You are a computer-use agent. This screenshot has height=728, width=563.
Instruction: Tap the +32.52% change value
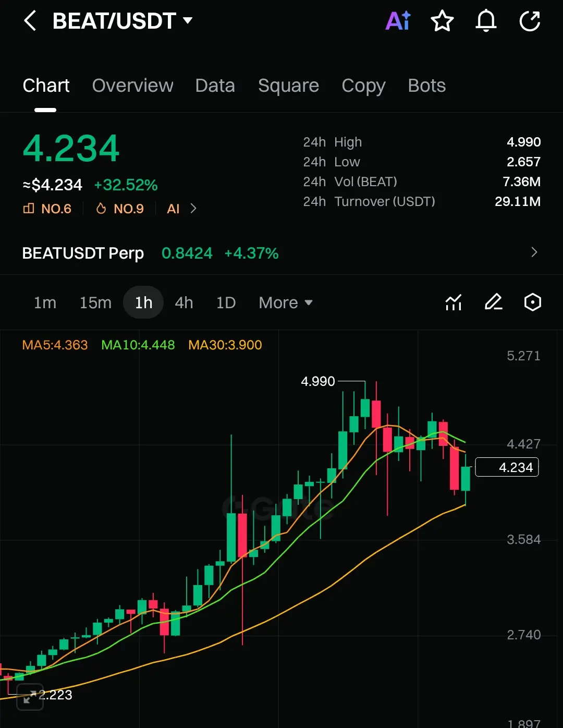(x=126, y=185)
